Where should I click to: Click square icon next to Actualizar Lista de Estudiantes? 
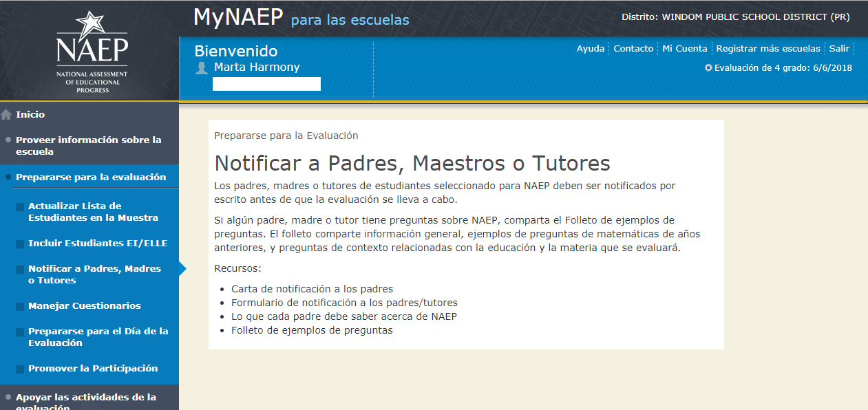point(20,206)
